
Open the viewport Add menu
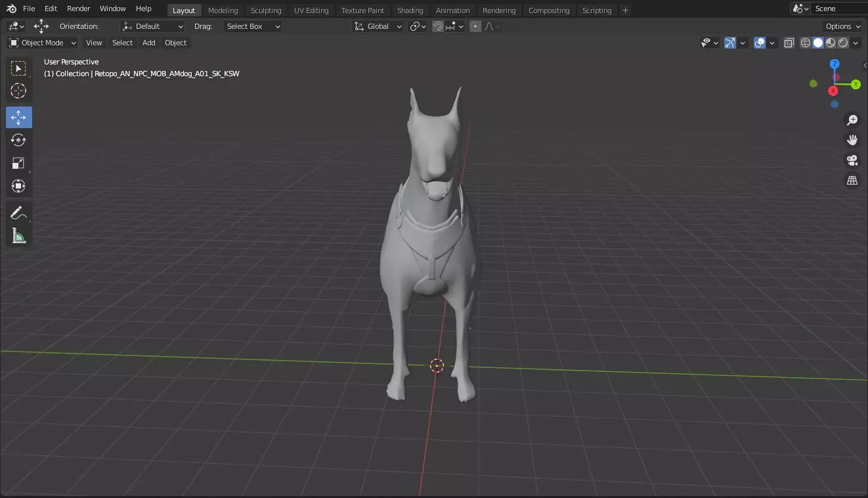149,43
